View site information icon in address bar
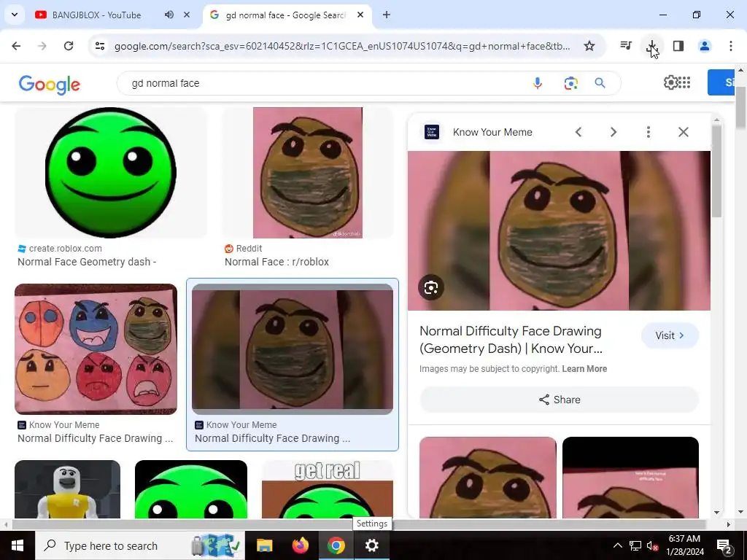The height and width of the screenshot is (560, 747). 99,46
